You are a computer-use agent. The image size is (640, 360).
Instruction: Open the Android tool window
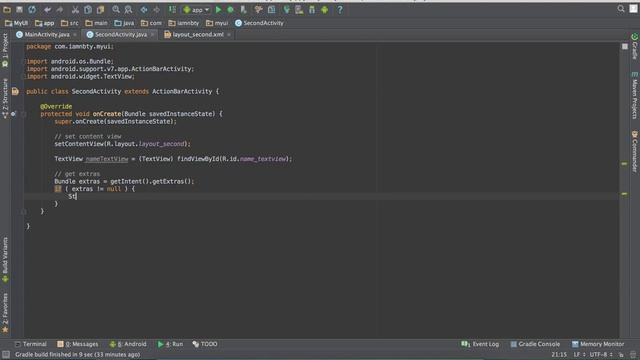pyautogui.click(x=128, y=344)
